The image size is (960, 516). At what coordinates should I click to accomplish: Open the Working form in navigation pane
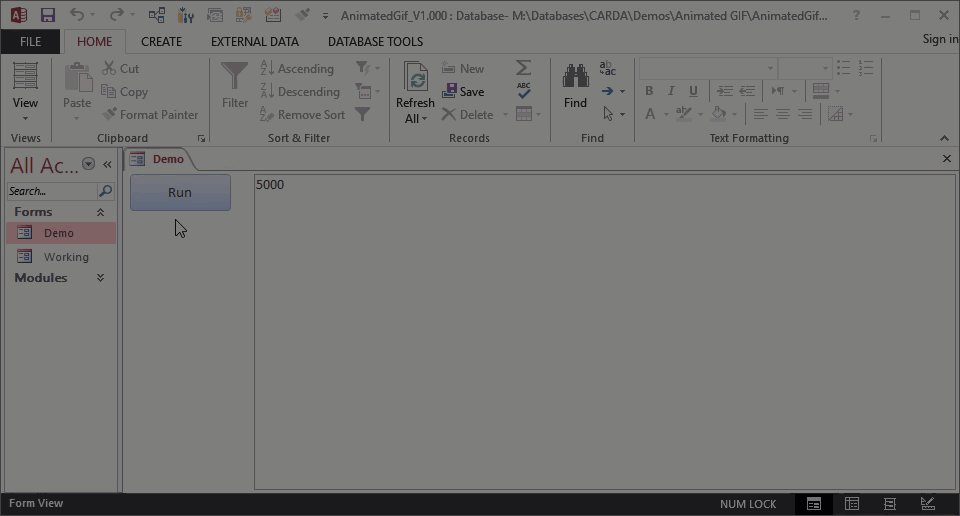[65, 257]
